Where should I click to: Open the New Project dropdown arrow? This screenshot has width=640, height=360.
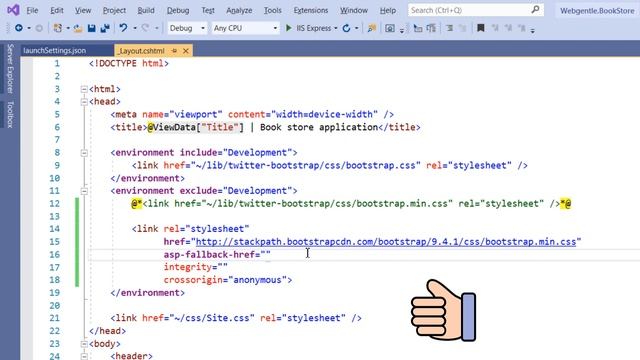68,29
